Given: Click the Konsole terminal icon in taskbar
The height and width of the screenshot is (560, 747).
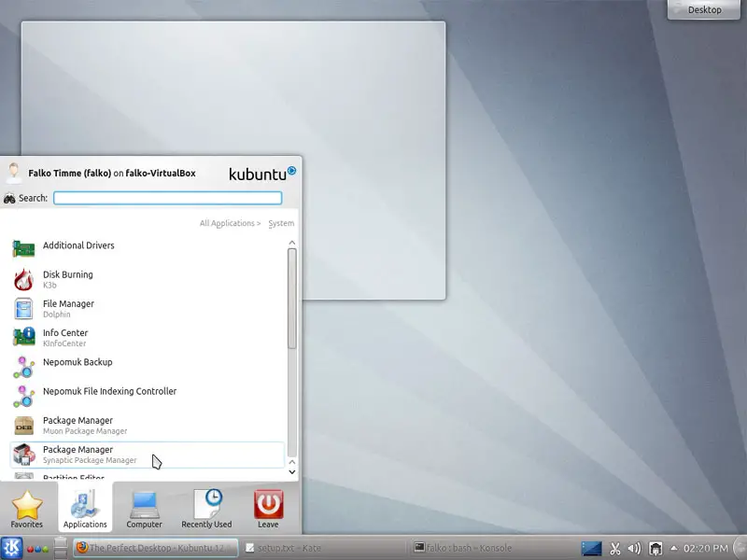Looking at the screenshot, I should point(419,548).
